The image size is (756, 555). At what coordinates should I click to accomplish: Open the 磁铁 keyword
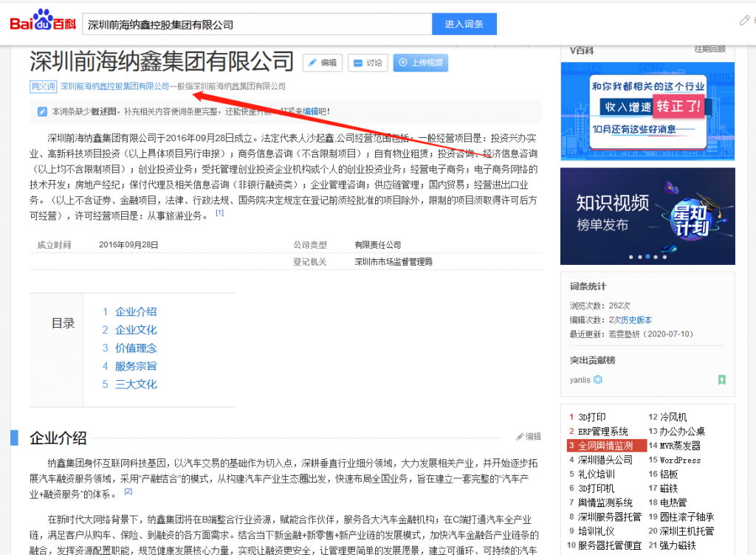click(x=669, y=489)
